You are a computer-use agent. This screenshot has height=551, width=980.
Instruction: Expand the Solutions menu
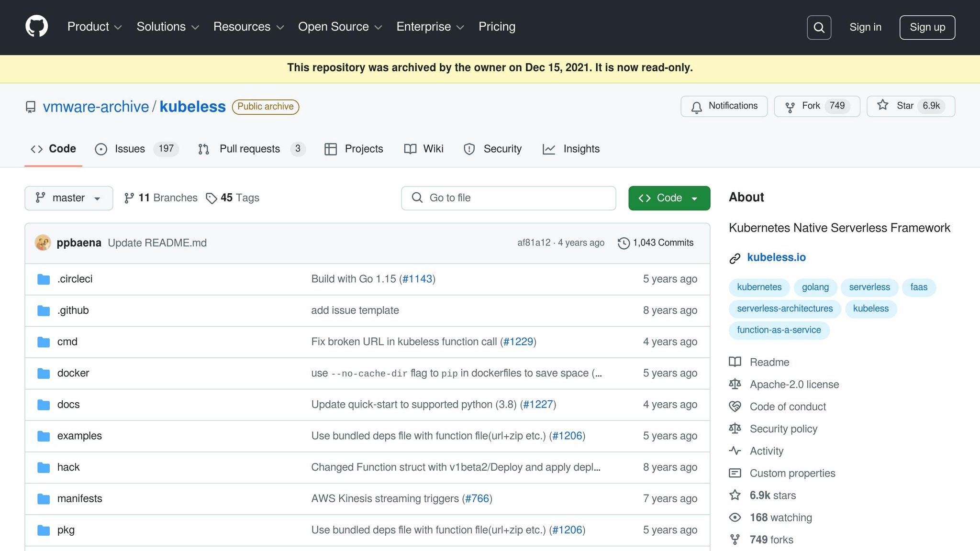(x=168, y=27)
